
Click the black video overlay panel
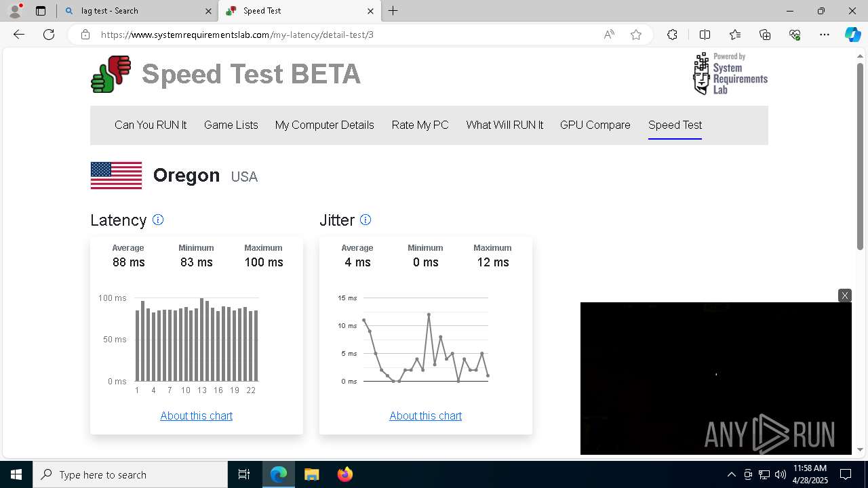715,378
